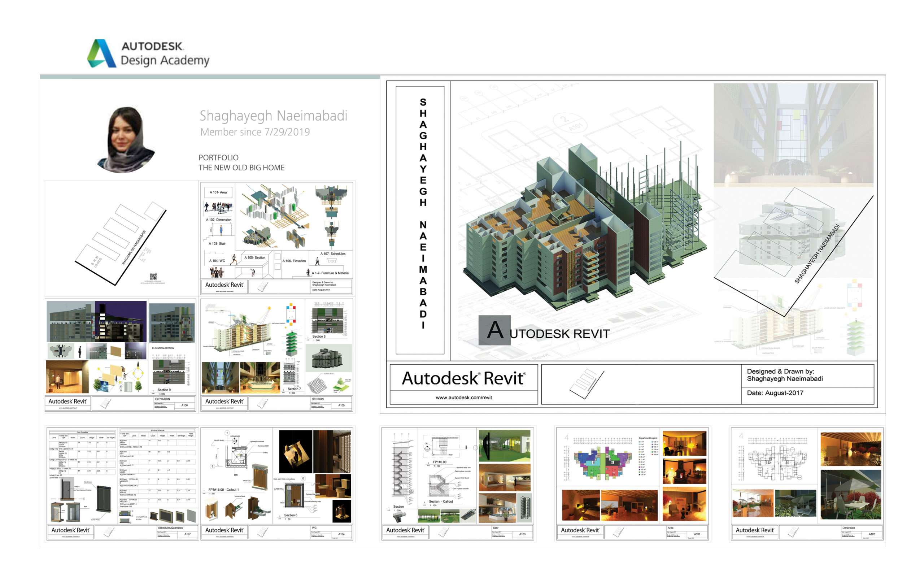Viewport: 924px width, 586px height.
Task: Open Shaghayegh Naeimabadi's profile photo
Action: tap(126, 140)
